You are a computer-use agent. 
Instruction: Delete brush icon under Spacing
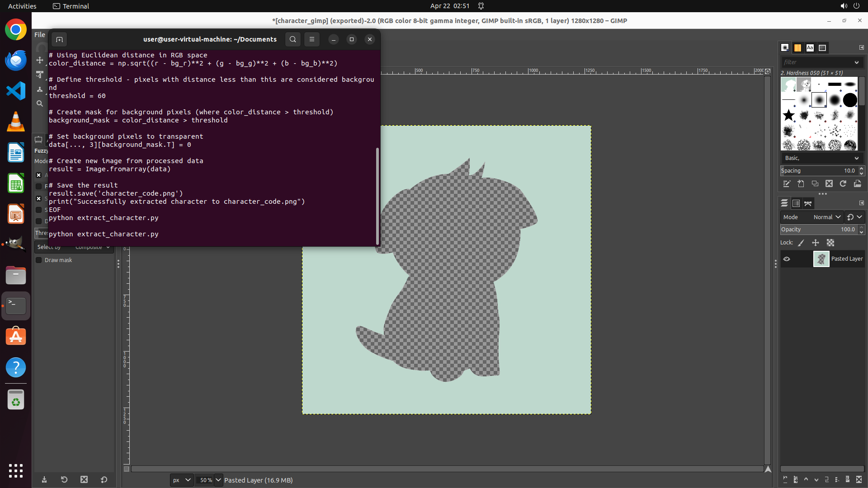point(829,184)
